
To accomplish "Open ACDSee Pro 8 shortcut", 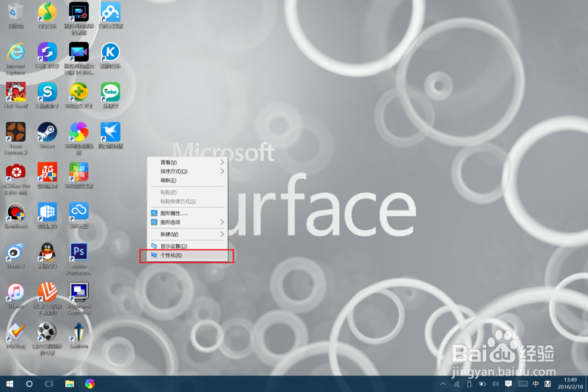I will click(x=16, y=179).
